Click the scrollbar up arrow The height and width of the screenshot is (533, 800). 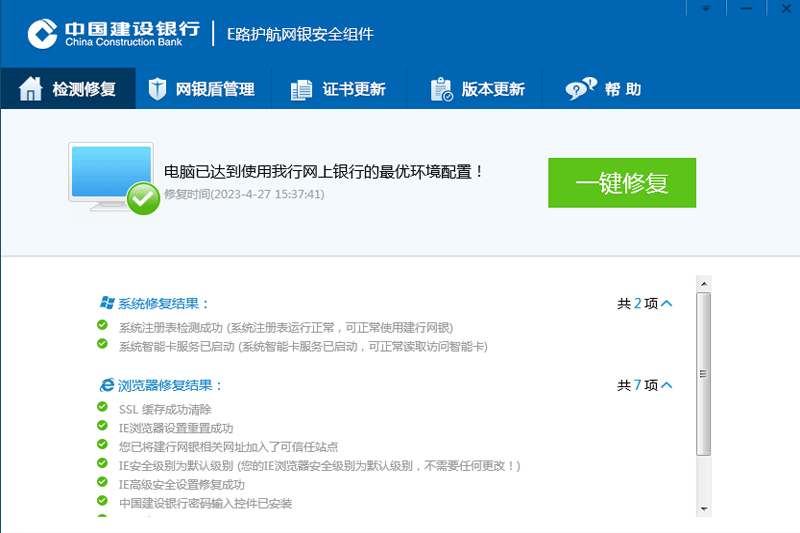(704, 284)
